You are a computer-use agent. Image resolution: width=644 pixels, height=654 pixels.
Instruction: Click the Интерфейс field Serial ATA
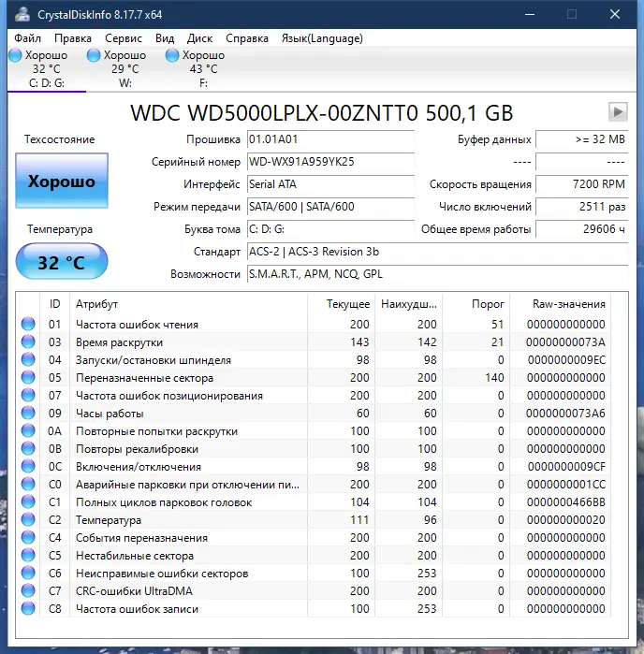pos(330,184)
